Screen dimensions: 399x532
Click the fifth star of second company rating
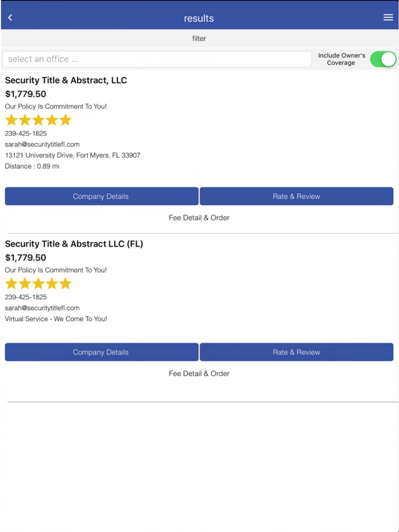pos(65,283)
